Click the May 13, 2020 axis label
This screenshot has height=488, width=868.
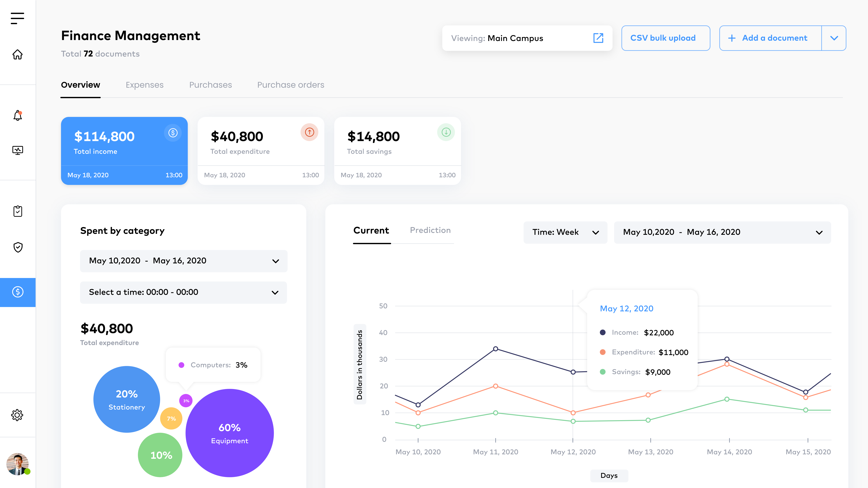(x=650, y=452)
